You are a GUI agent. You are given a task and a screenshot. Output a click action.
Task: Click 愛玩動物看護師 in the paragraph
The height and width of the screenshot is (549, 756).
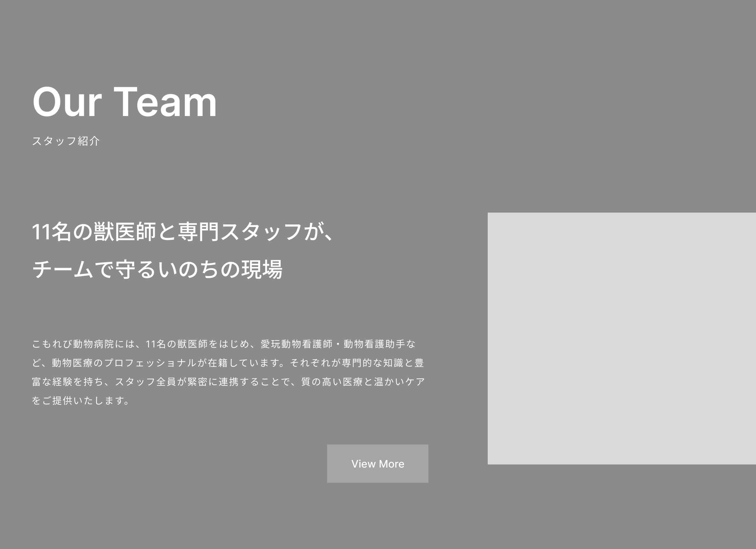[296, 344]
